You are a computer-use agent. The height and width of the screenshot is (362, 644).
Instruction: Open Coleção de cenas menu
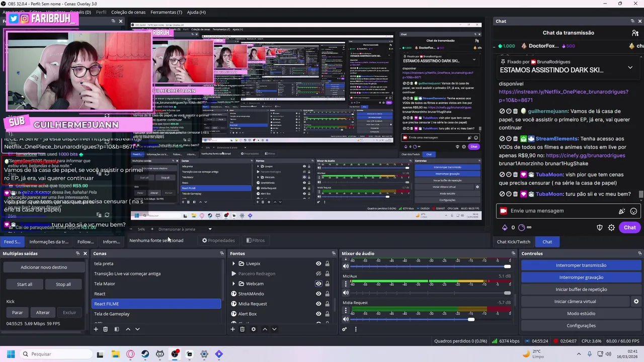click(x=128, y=12)
